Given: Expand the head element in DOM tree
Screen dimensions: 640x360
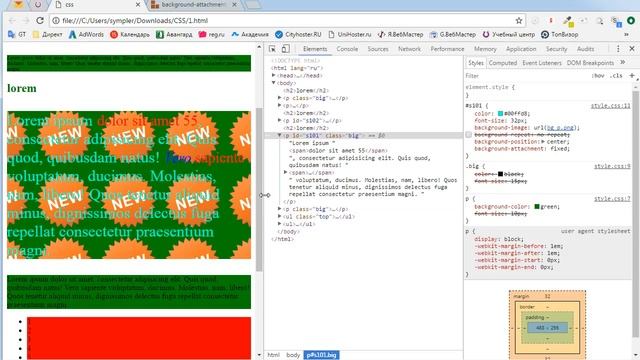Looking at the screenshot, I should [x=274, y=76].
